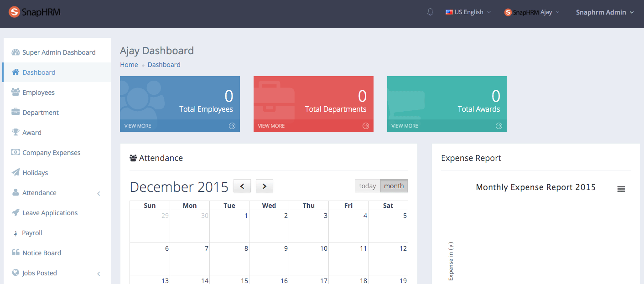Go to previous month in calendar
Image resolution: width=644 pixels, height=284 pixels.
click(x=242, y=186)
